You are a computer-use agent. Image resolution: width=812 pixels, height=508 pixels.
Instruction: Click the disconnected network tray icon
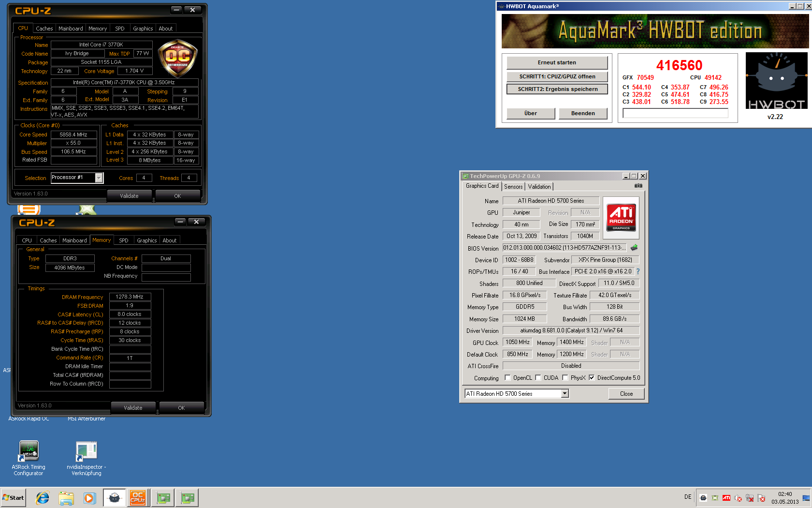[x=750, y=498]
